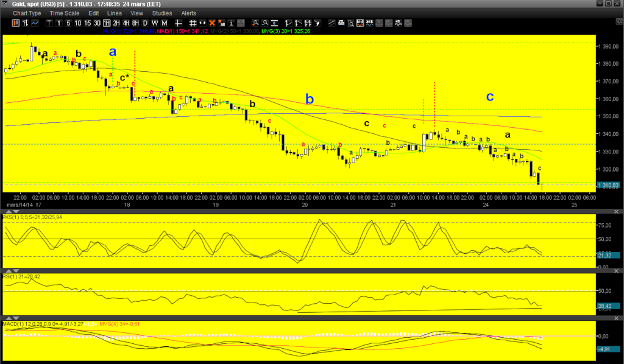
Task: Select the 1H time scale button
Action: coord(107,23)
